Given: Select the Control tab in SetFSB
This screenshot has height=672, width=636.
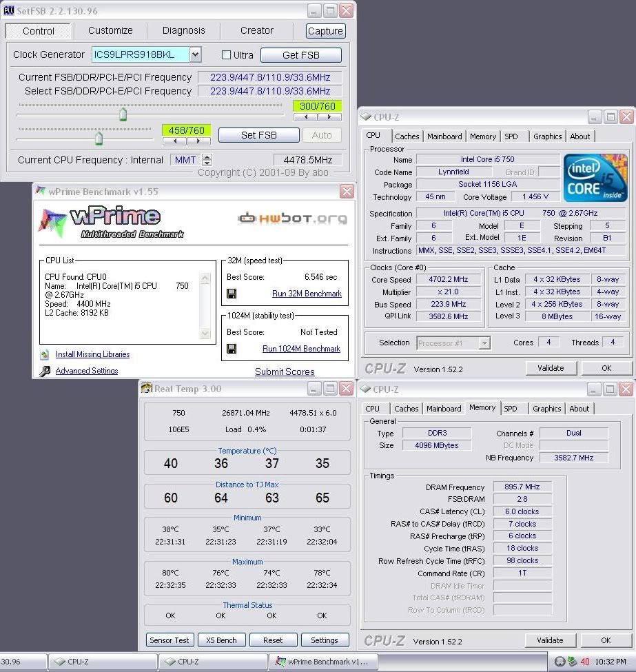Looking at the screenshot, I should [38, 31].
